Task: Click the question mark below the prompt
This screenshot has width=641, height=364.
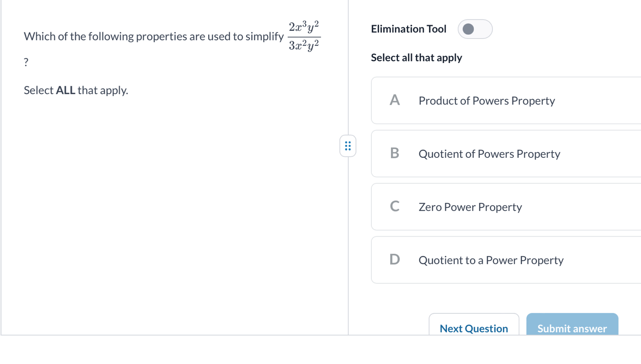Action: pyautogui.click(x=26, y=62)
